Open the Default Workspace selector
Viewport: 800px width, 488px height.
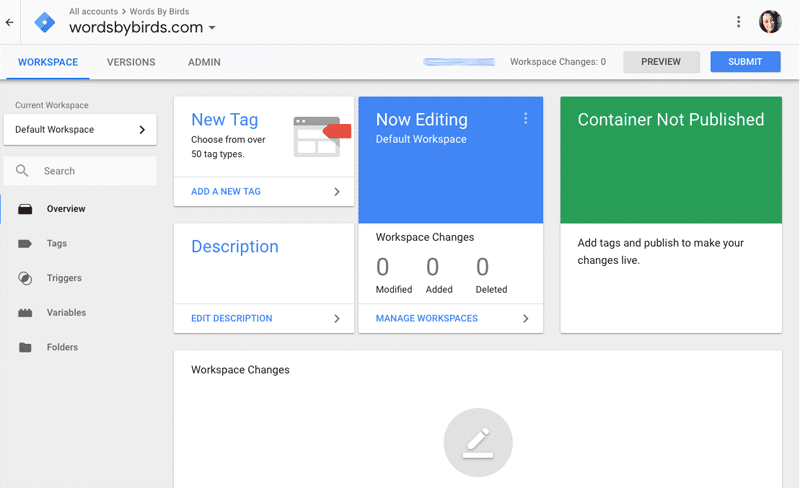coord(80,129)
